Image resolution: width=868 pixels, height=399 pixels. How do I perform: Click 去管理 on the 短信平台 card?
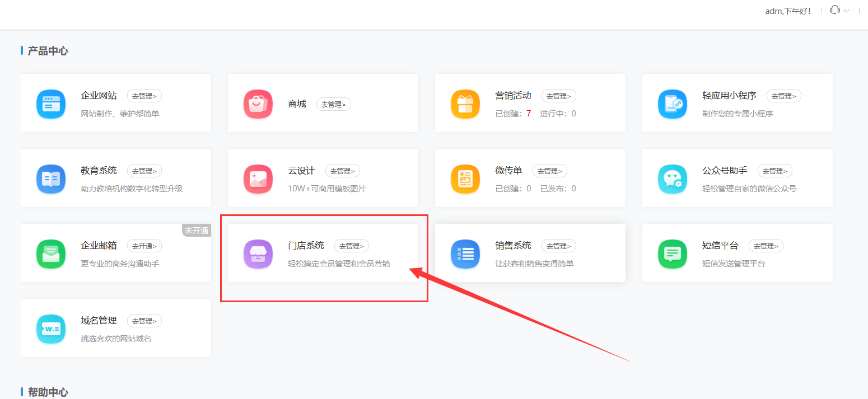pyautogui.click(x=766, y=245)
